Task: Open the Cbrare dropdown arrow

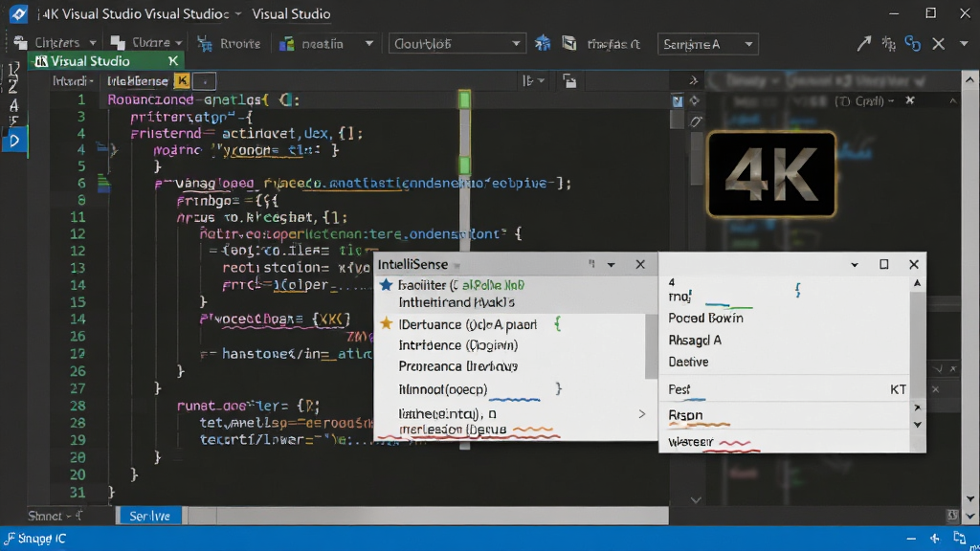Action: click(x=178, y=43)
